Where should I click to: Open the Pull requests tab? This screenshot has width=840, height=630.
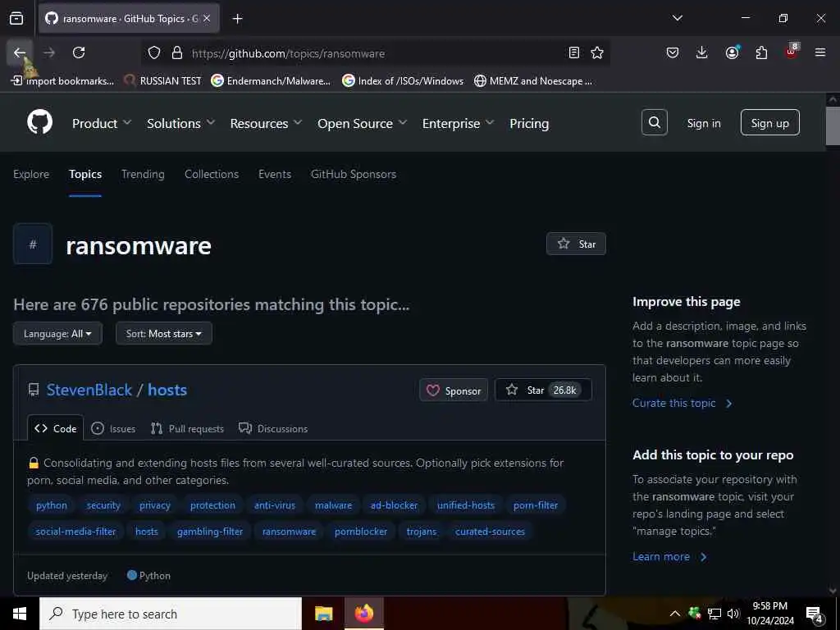coord(188,428)
